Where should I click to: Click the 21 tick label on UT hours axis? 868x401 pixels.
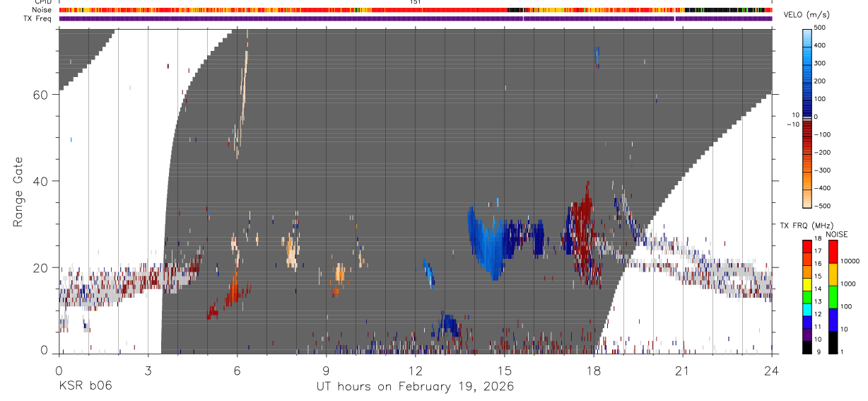click(683, 370)
